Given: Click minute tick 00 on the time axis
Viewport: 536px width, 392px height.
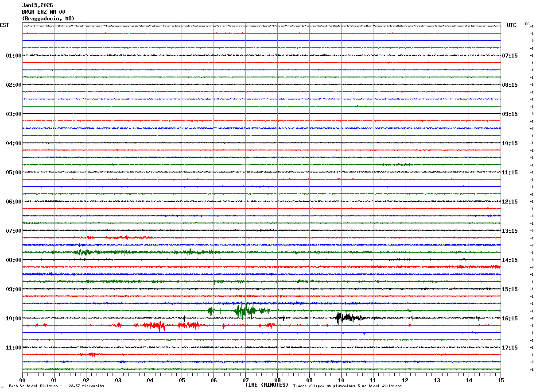Looking at the screenshot, I should 23,380.
